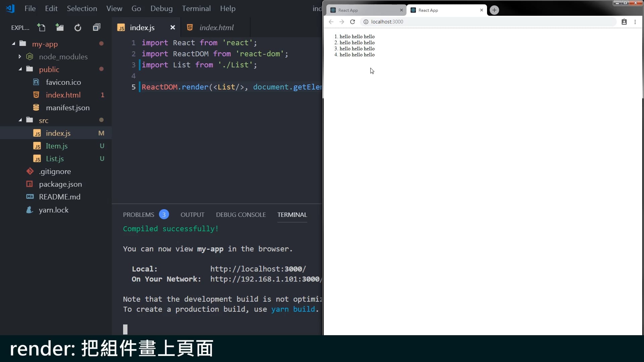Open the Chrome three-dot menu
Image resolution: width=644 pixels, height=362 pixels.
[x=635, y=22]
